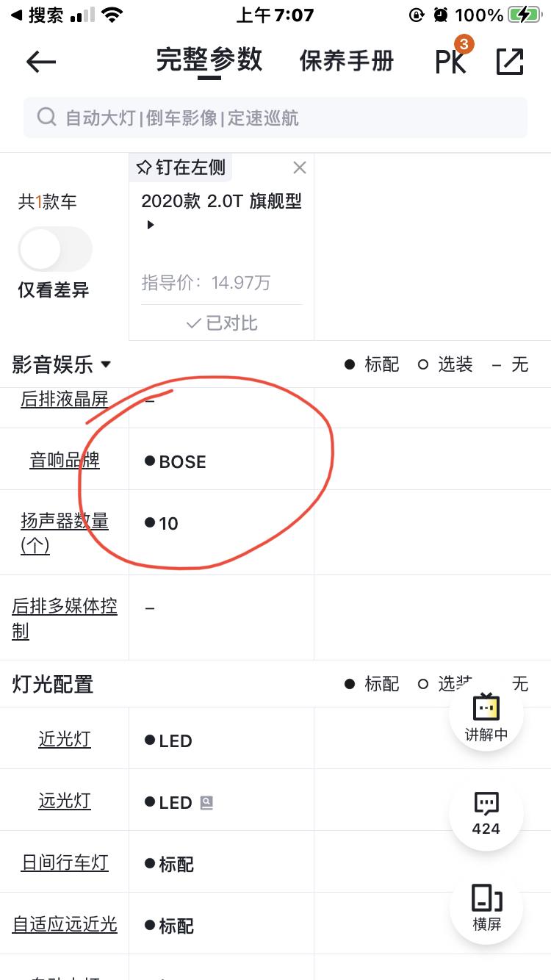Switch to 横屏 landscape view
Viewport: 551px width, 980px height.
486,907
